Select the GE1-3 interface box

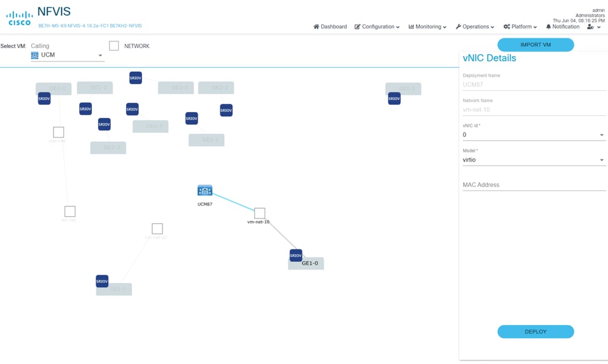coord(150,127)
